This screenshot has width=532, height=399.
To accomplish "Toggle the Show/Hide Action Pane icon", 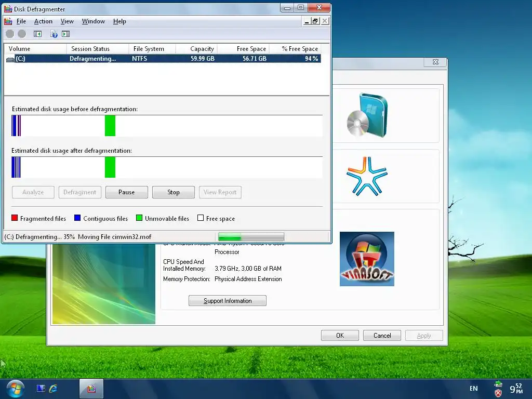I will coord(66,34).
